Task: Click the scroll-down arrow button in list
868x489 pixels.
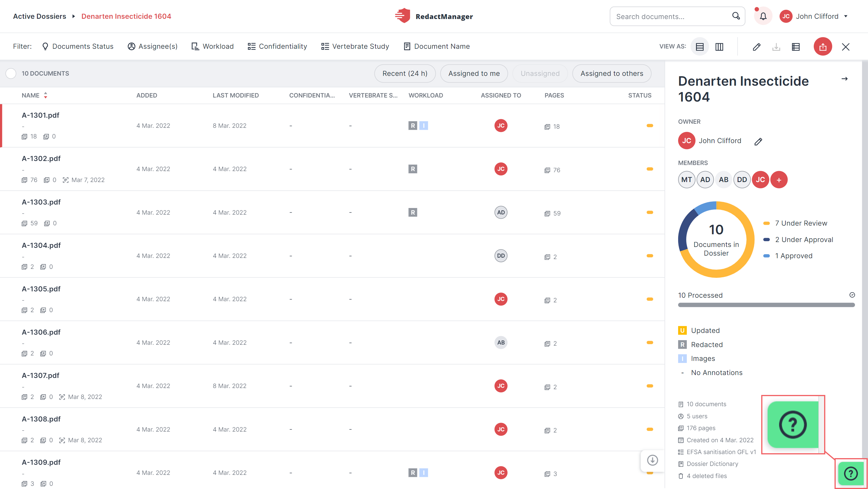Action: 652,460
